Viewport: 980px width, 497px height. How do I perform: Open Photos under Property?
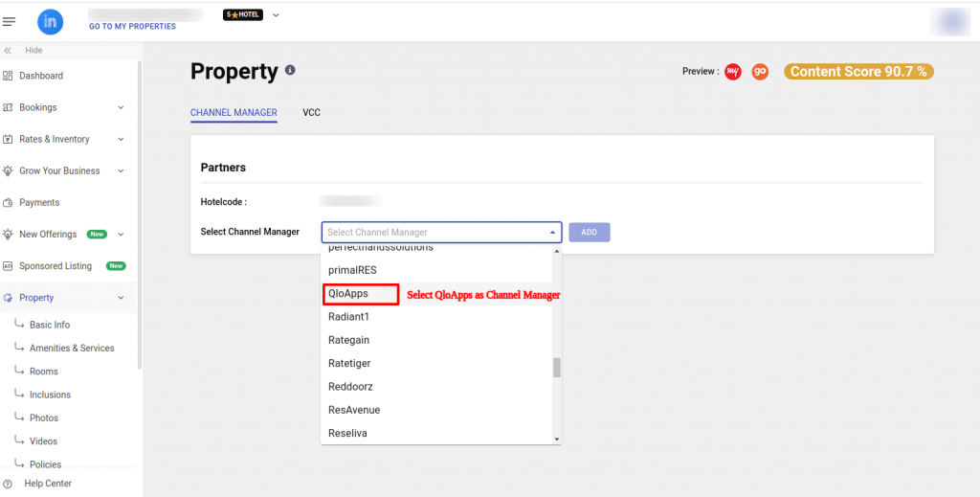coord(44,418)
